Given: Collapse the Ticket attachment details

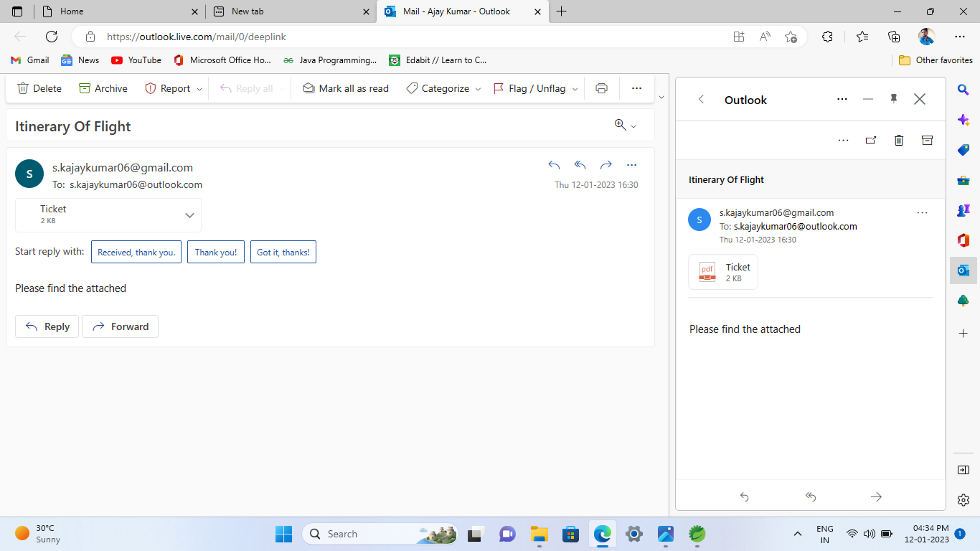Looking at the screenshot, I should pyautogui.click(x=189, y=215).
